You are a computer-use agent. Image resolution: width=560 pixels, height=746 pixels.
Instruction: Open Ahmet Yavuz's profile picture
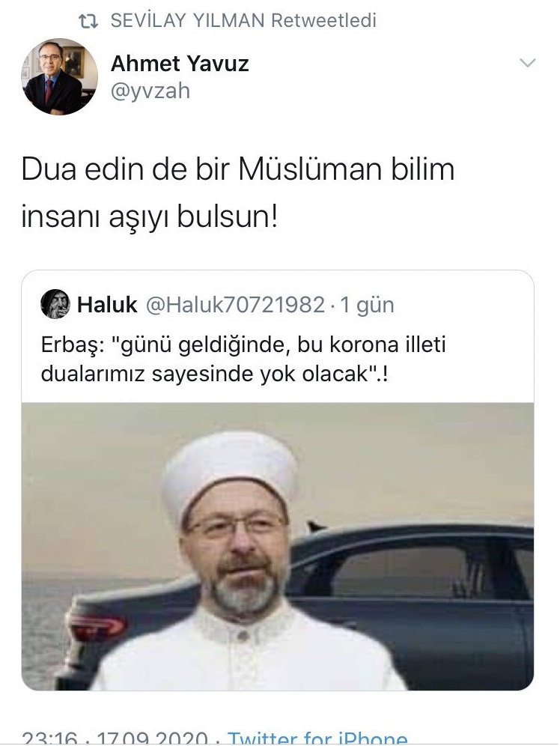tap(59, 76)
